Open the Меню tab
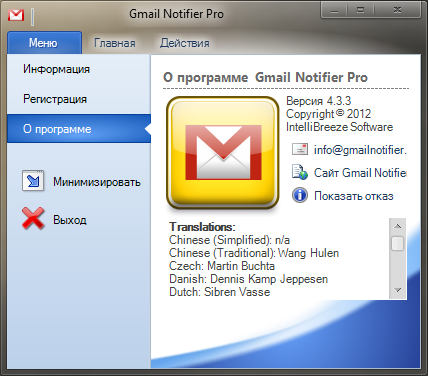The height and width of the screenshot is (376, 428). point(44,43)
